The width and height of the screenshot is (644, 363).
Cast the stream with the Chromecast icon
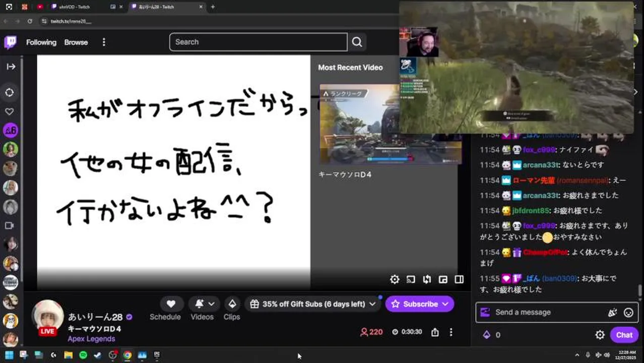(x=411, y=279)
